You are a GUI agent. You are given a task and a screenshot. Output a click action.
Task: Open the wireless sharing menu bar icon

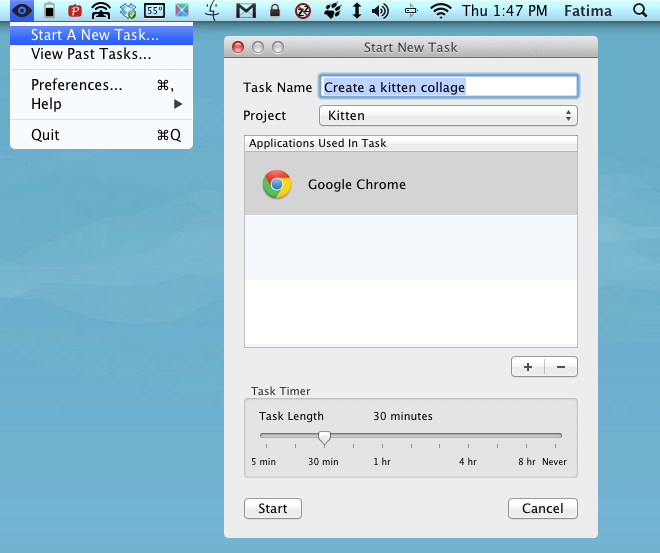pyautogui.click(x=101, y=11)
